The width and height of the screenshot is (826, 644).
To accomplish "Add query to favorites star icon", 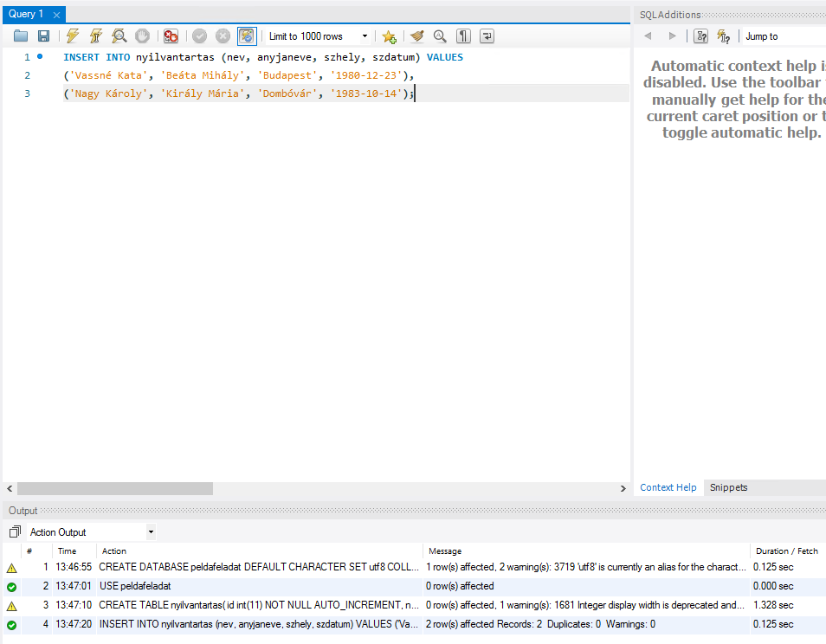I will pos(390,36).
